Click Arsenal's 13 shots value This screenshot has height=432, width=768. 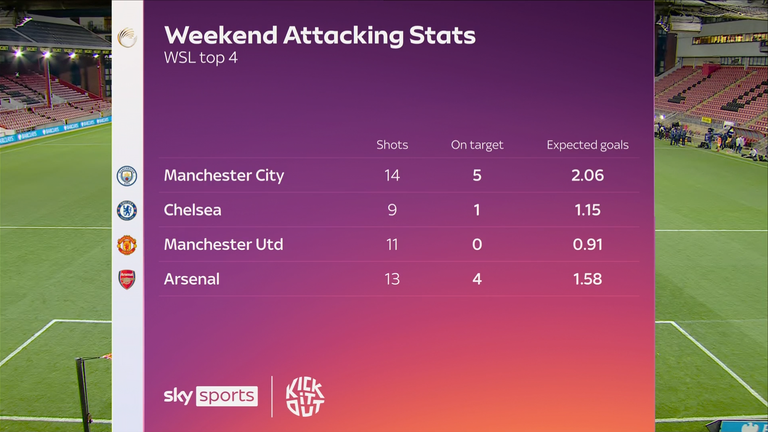pyautogui.click(x=392, y=279)
